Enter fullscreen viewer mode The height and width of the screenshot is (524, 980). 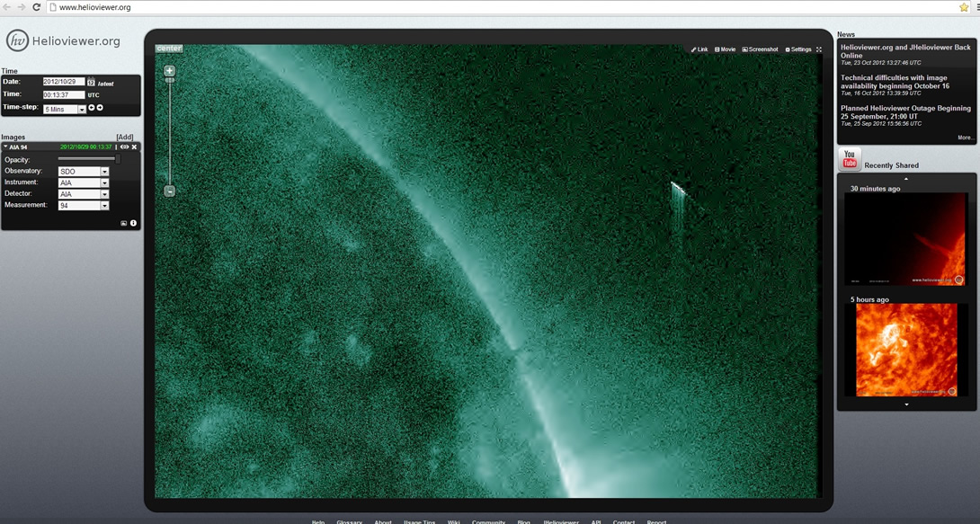coord(819,49)
